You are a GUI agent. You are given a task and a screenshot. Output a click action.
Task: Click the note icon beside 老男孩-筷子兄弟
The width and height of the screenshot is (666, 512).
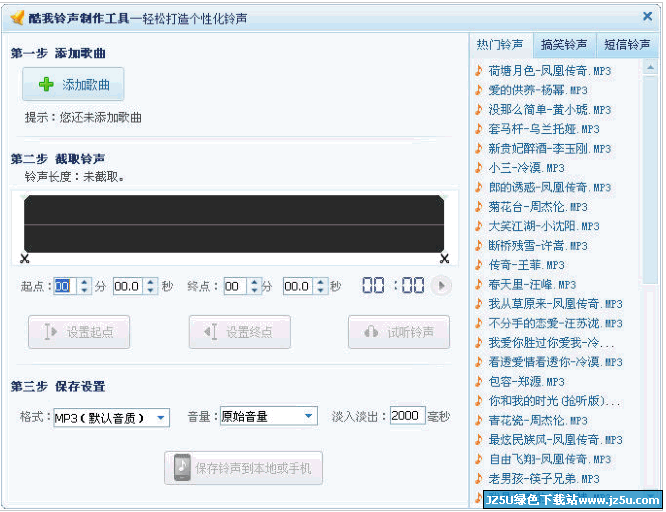[479, 479]
